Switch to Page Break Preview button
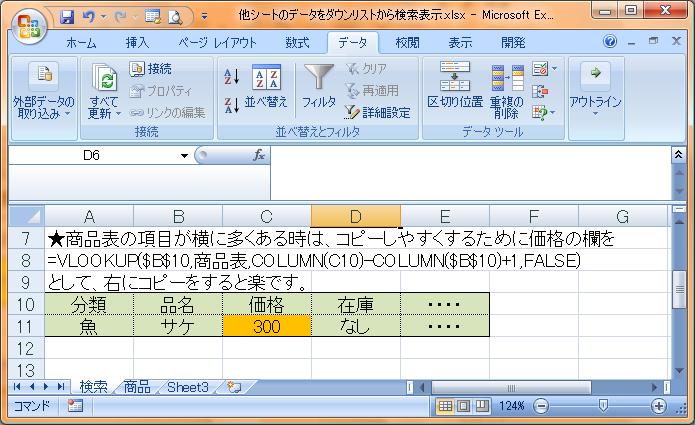 (x=482, y=406)
